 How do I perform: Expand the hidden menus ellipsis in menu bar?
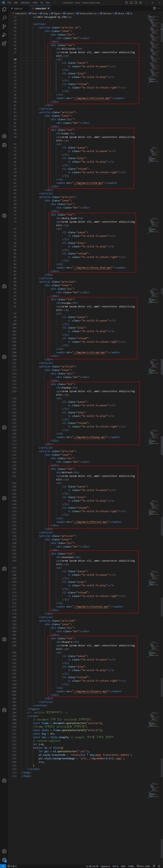55,2
